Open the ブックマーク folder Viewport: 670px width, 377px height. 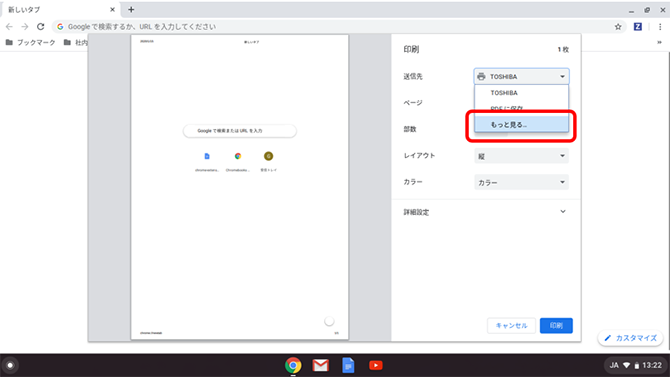(x=31, y=42)
